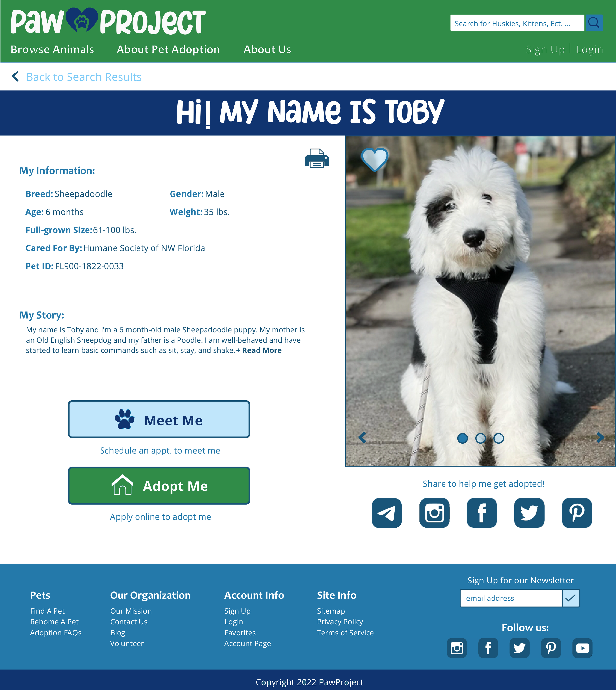Toggle the heart favorite icon on Toby's photo
Image resolution: width=616 pixels, height=690 pixels.
click(x=375, y=160)
